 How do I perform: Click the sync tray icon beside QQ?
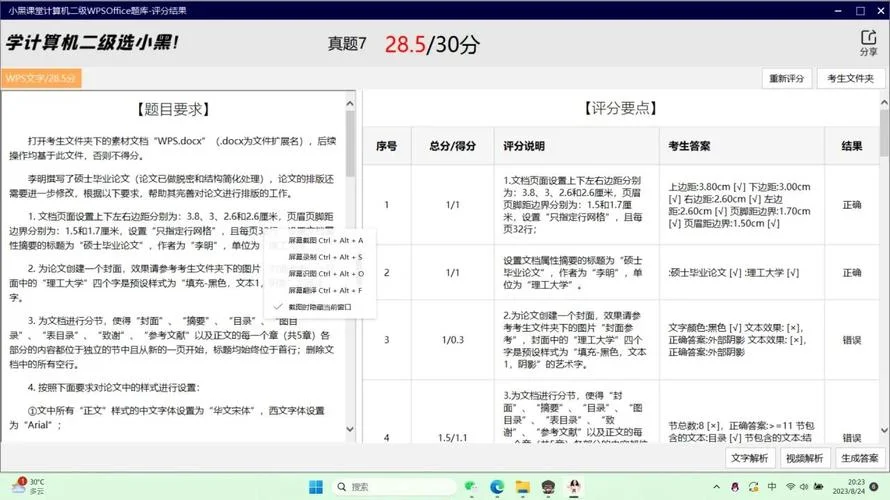click(x=753, y=487)
